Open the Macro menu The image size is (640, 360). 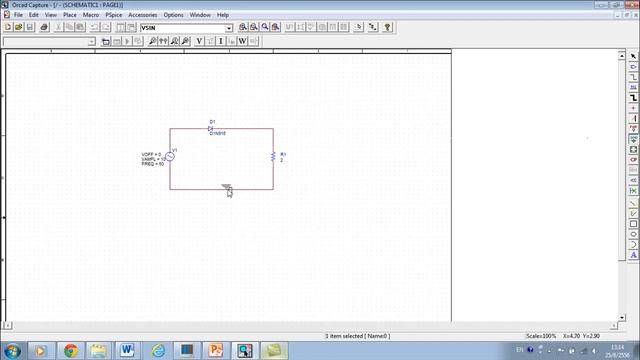91,15
